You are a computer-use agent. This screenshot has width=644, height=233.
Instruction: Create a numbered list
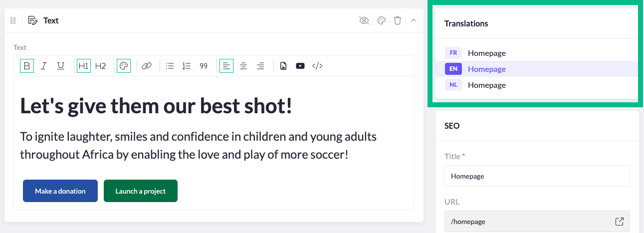point(187,66)
